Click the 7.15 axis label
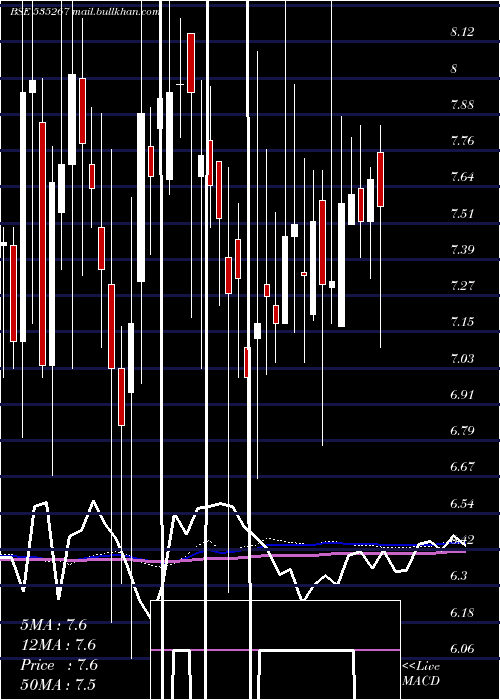This screenshot has width=500, height=700. pos(462,322)
